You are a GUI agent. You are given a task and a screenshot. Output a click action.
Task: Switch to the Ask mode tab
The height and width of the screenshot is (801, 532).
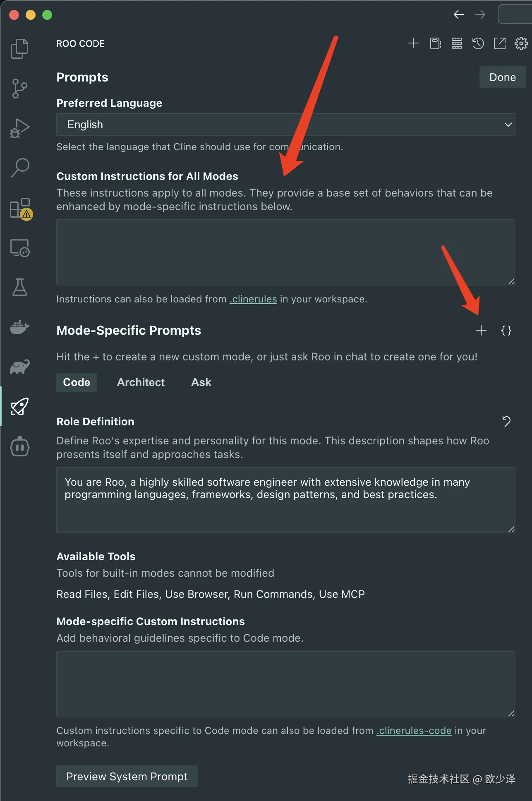tap(201, 382)
